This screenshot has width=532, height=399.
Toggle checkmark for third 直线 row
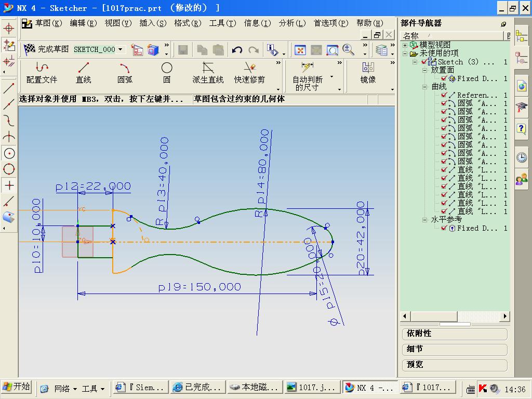(444, 187)
